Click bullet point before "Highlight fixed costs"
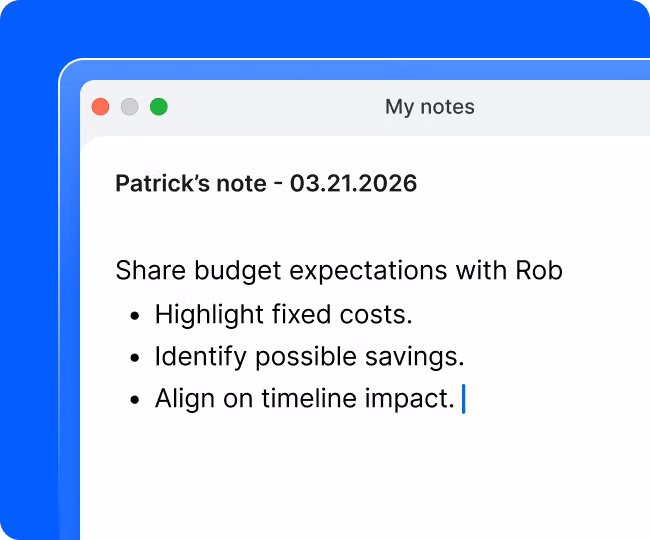This screenshot has height=540, width=650. coord(136,315)
